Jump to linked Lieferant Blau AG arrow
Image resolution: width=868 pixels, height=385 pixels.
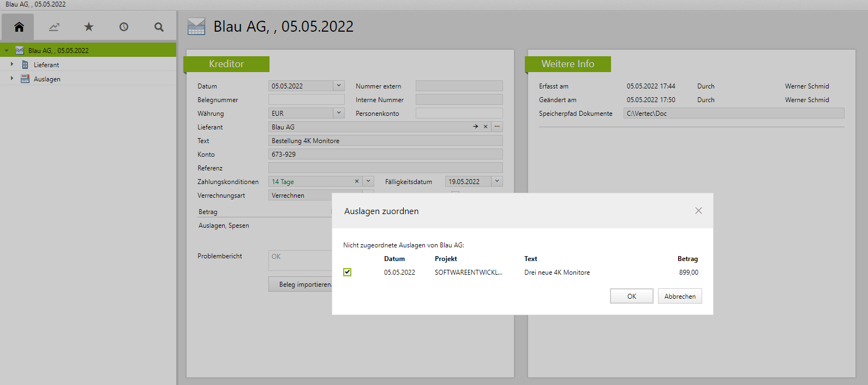point(475,127)
